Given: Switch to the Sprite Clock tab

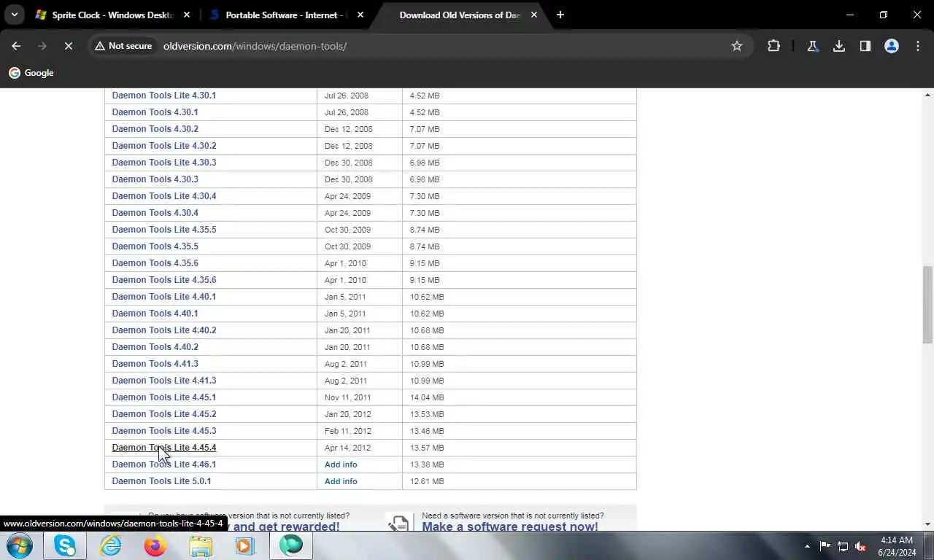Looking at the screenshot, I should tap(113, 15).
